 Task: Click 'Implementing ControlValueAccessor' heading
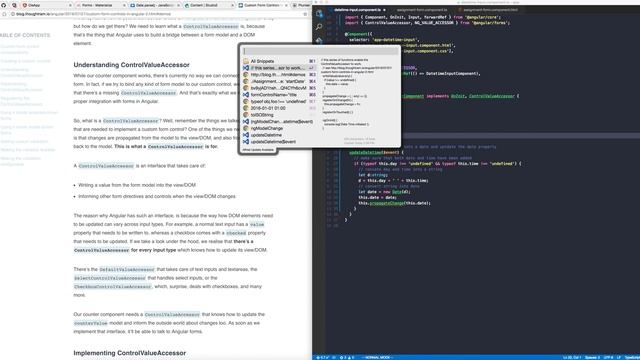130,353
